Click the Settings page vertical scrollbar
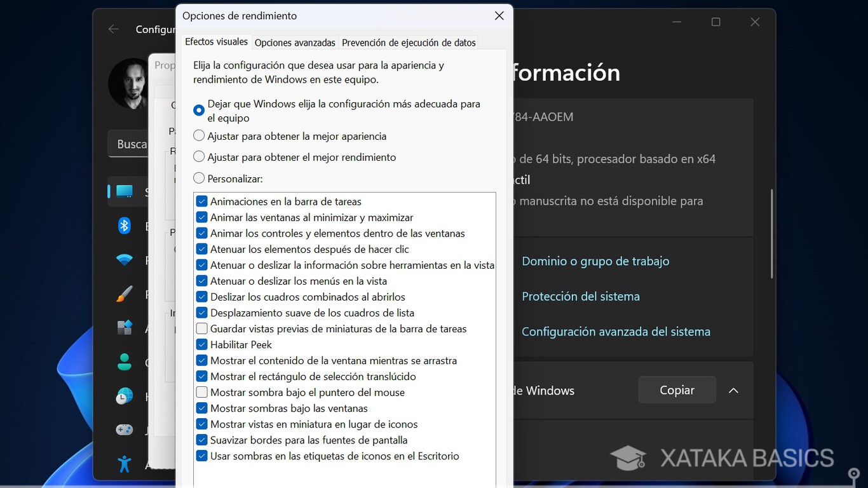Viewport: 868px width, 488px height. [x=771, y=234]
